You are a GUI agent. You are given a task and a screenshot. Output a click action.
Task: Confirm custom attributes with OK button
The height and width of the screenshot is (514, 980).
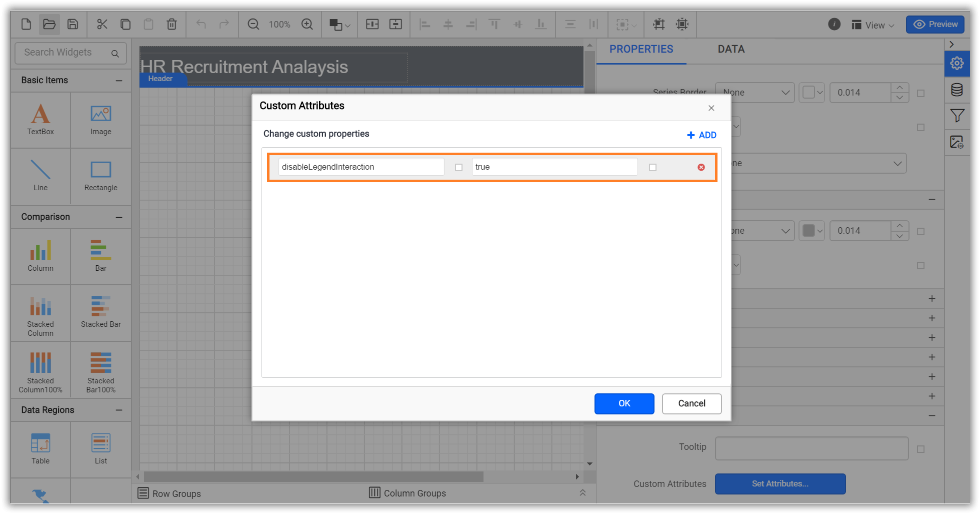pos(624,403)
